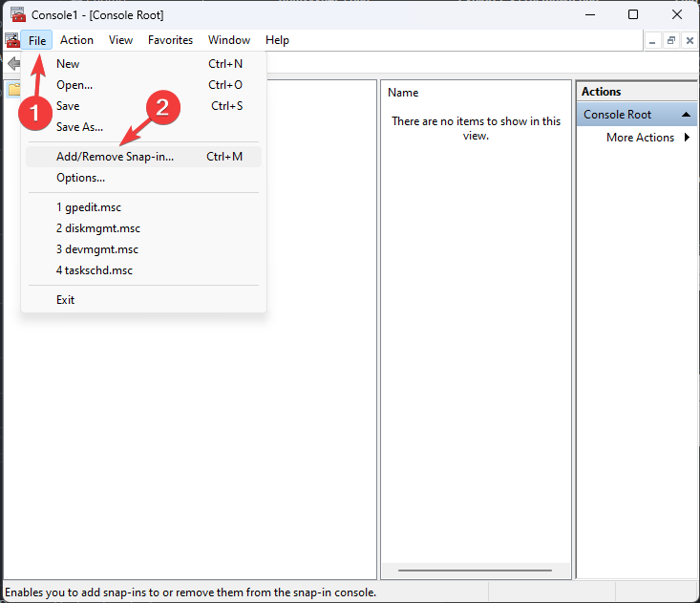
Task: Open recent file 2 diskmgmt.msc
Action: coord(143,228)
